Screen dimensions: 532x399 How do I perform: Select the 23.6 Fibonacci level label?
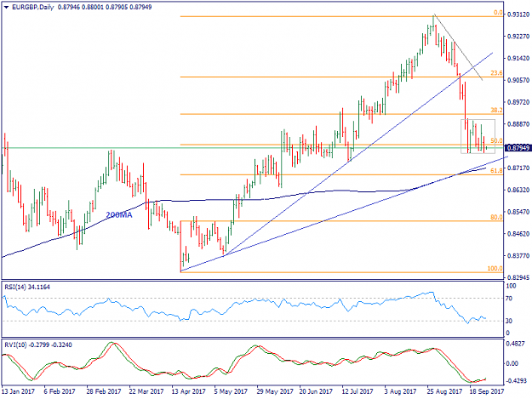pyautogui.click(x=496, y=73)
